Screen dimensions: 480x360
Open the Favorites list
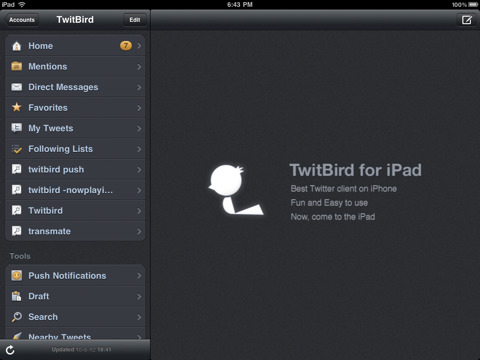(75, 108)
